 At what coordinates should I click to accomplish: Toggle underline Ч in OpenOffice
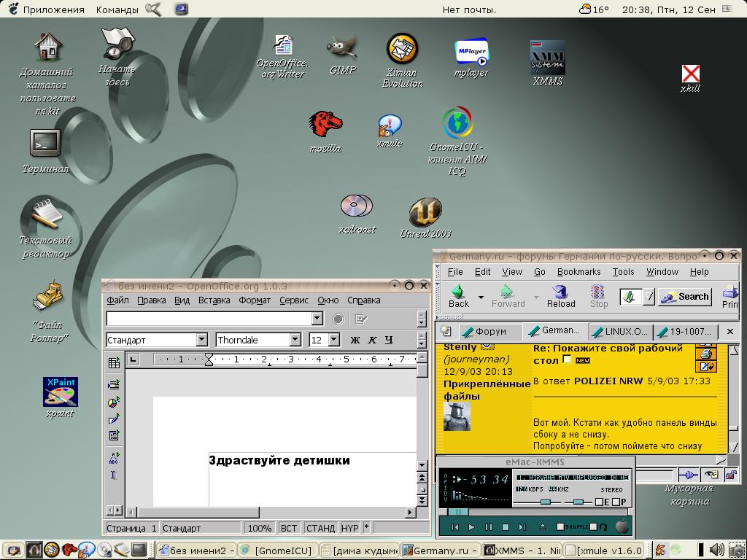coord(389,340)
